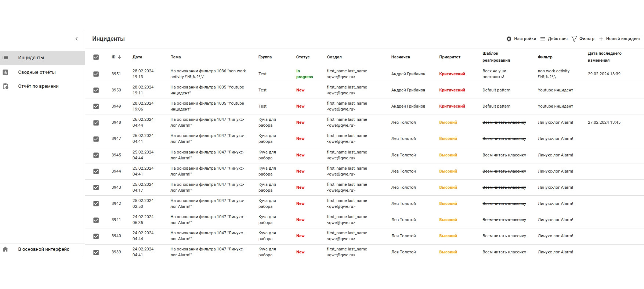Viewport: 644px width, 289px height.
Task: Collapse the sidebar with the chevron arrow
Action: (76, 39)
